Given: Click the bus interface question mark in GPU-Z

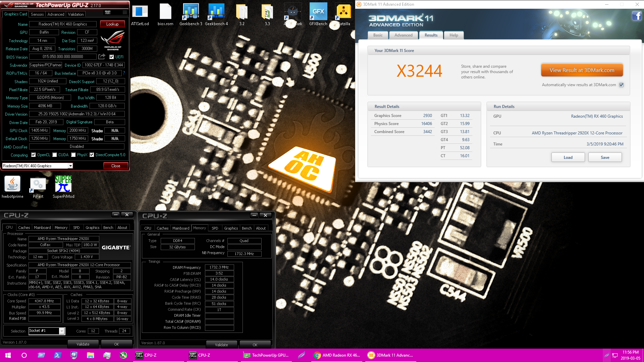Looking at the screenshot, I should (x=124, y=73).
